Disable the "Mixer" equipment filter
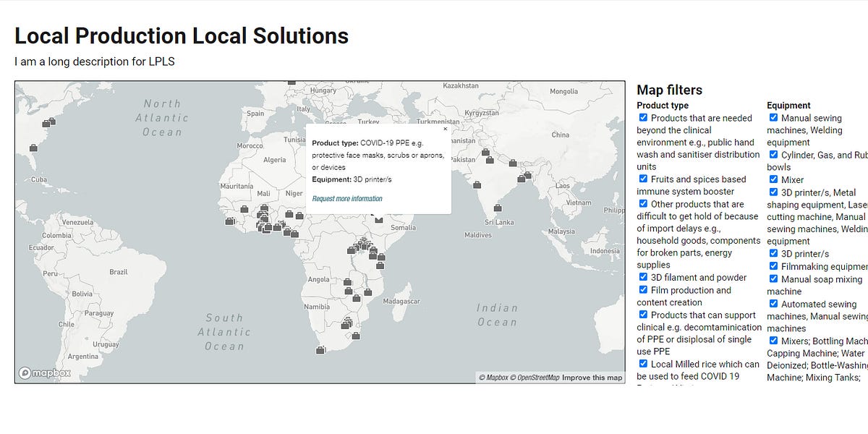Viewport: 868px width, 434px height. (x=773, y=179)
